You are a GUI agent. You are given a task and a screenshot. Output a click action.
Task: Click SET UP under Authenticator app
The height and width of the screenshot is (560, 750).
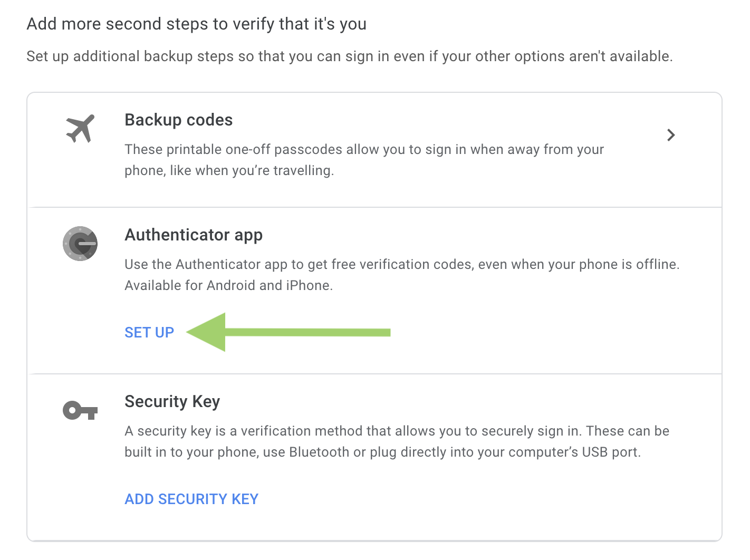[x=149, y=332]
